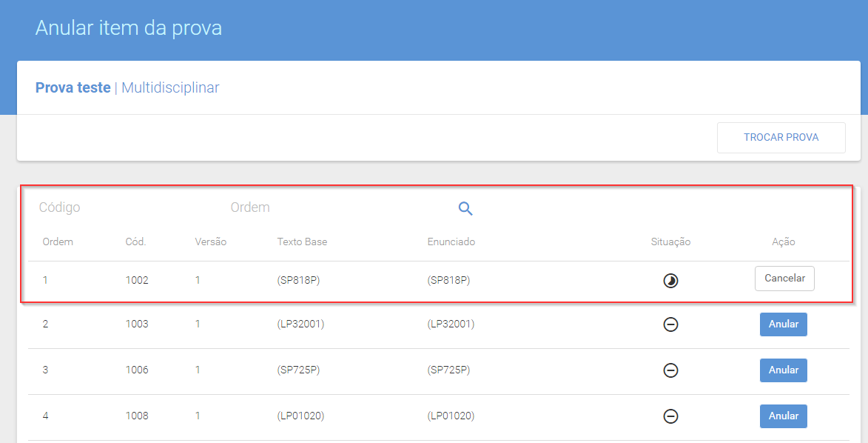Select the (LP32001) enunciado cell
This screenshot has width=868, height=443.
(451, 324)
